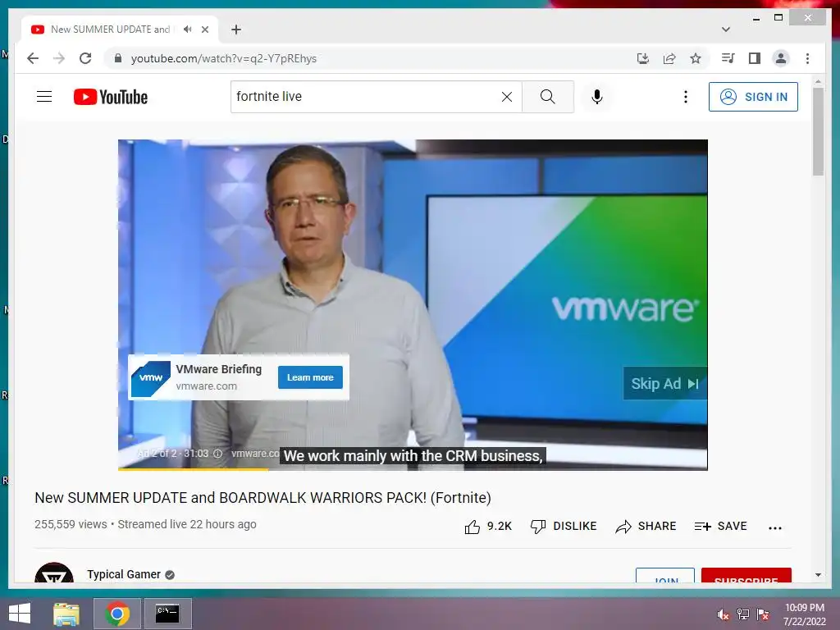Click the '255,559 views' text
Screen dimensions: 840x630
coord(71,524)
